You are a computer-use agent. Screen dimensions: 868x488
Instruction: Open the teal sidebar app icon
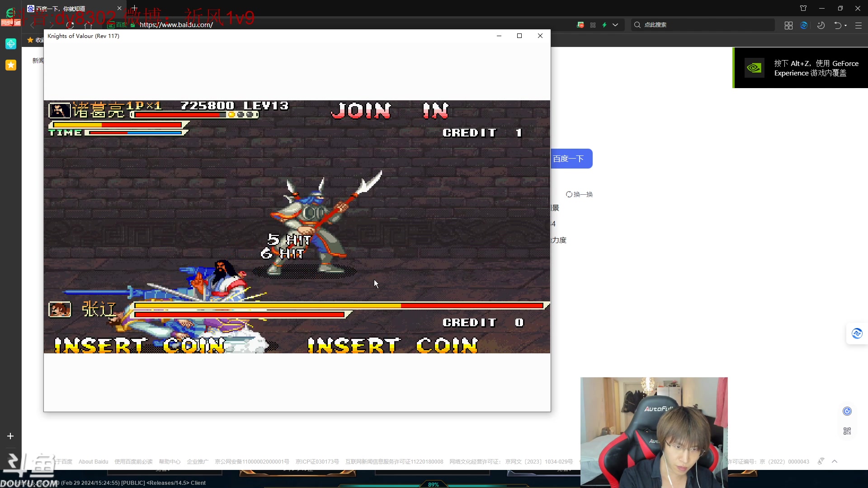click(x=11, y=43)
